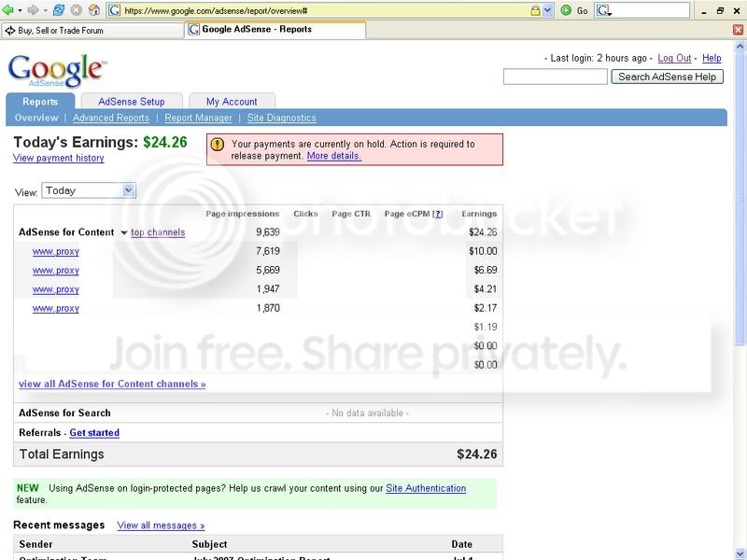Click the 9,639 impressions value
Image resolution: width=747 pixels, height=560 pixels.
tap(268, 231)
